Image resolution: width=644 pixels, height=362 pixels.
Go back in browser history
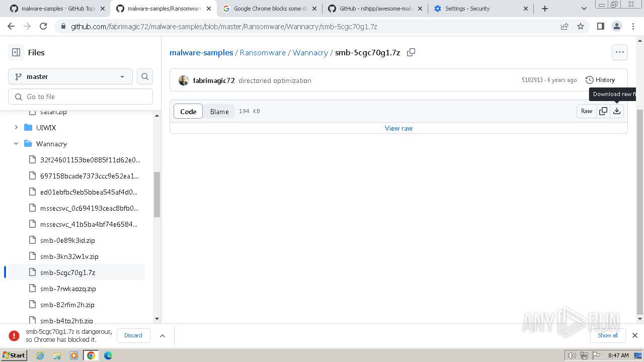pyautogui.click(x=11, y=26)
